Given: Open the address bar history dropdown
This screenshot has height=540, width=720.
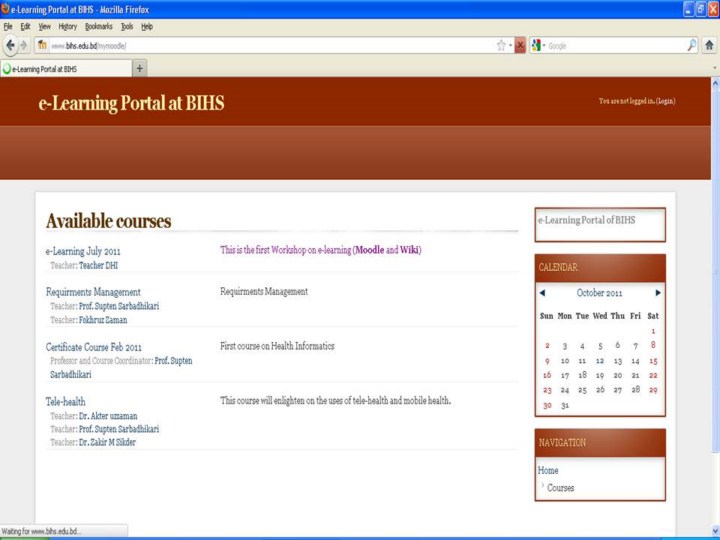Looking at the screenshot, I should point(510,45).
